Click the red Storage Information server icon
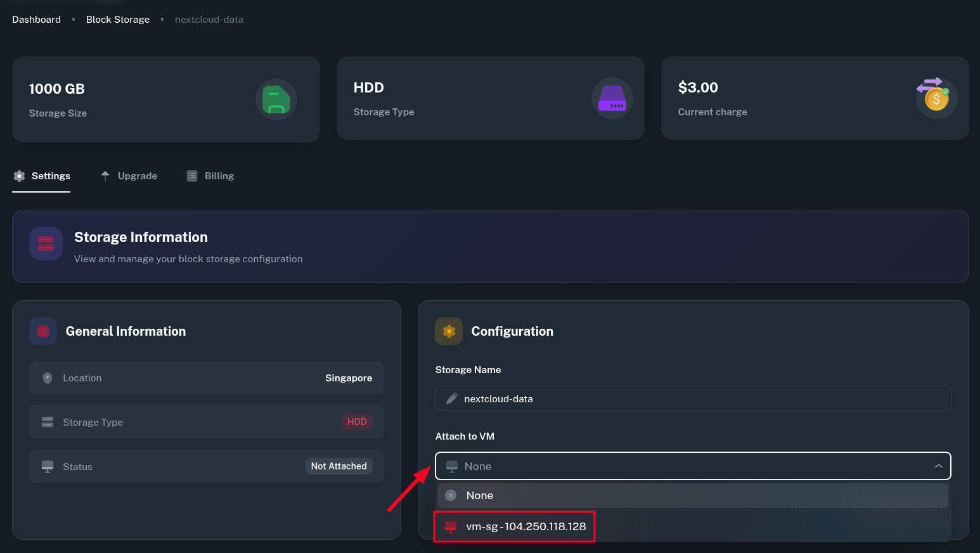The width and height of the screenshot is (980, 553). [46, 244]
